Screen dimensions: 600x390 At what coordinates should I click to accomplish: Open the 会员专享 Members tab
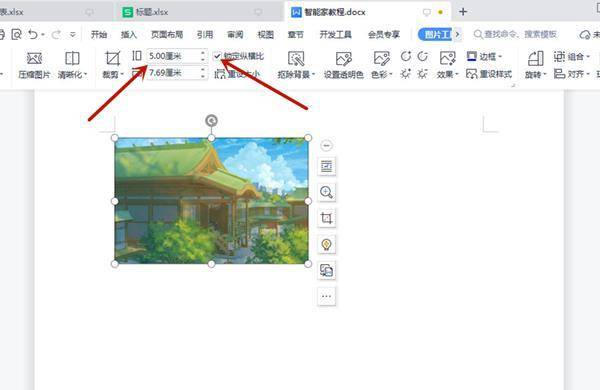[384, 34]
